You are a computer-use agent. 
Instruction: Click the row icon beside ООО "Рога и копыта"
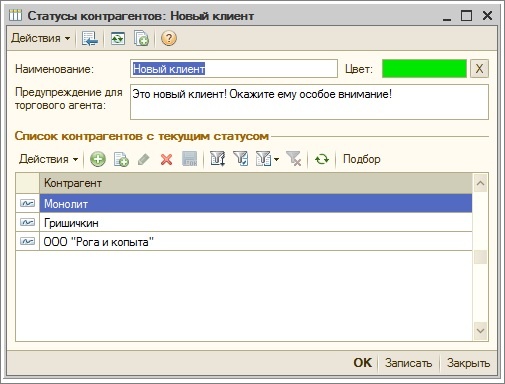coord(27,241)
